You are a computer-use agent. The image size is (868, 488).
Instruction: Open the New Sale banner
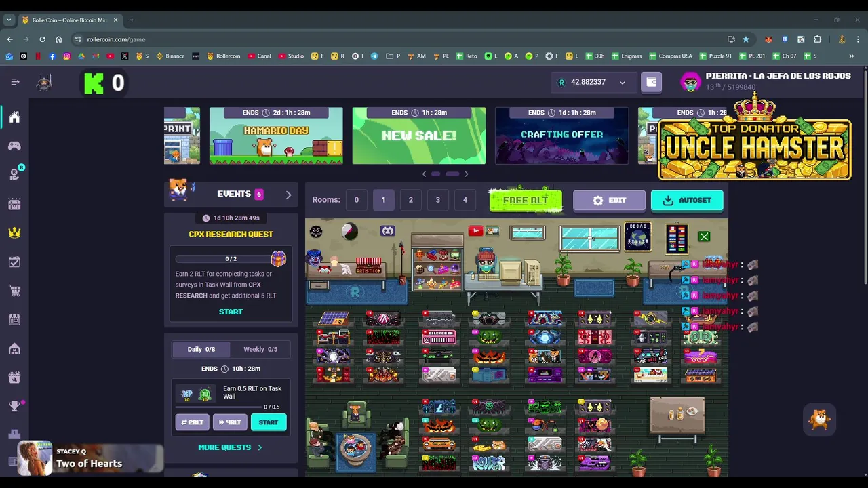pos(419,136)
